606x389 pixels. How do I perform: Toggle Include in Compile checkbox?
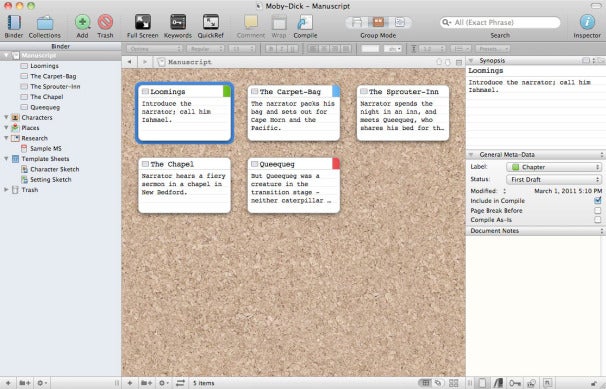[x=597, y=200]
